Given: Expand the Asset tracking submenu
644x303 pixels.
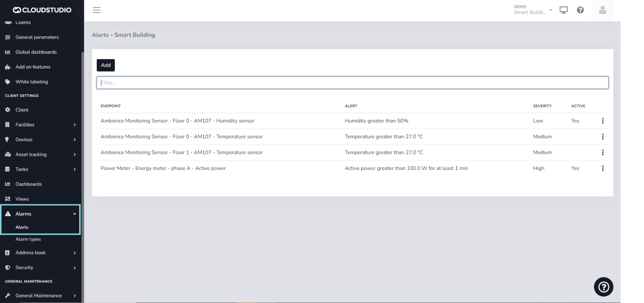Looking at the screenshot, I should 41,154.
